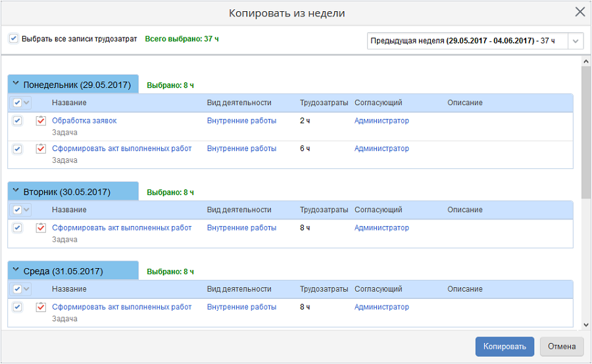Toggle Выбрать все записи трудозатрат checkbox
This screenshot has height=364, width=592.
14,39
